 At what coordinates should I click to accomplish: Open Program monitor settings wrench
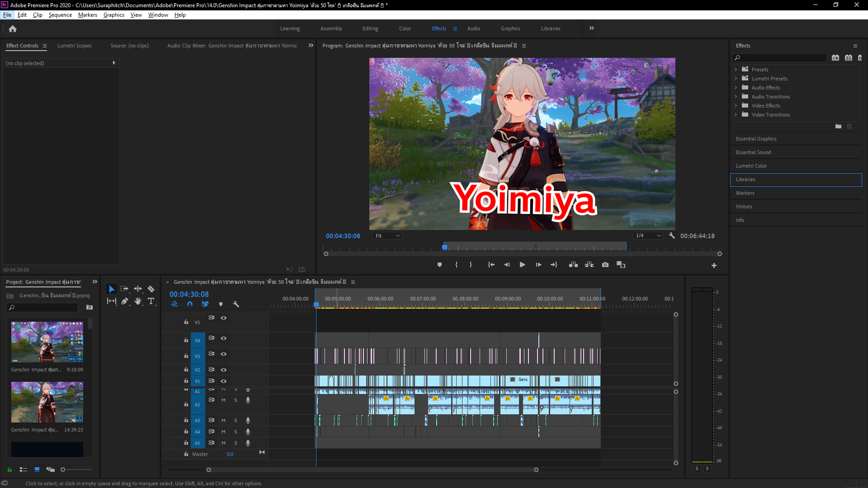click(x=672, y=235)
